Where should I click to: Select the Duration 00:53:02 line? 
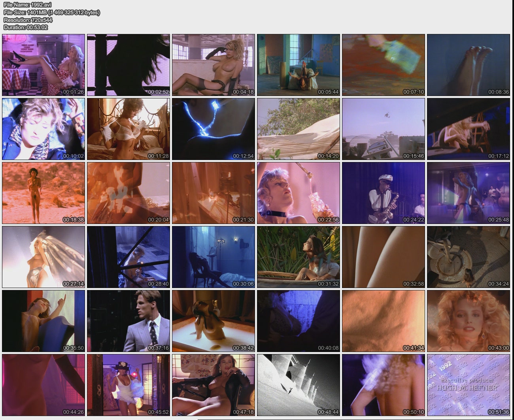26,27
